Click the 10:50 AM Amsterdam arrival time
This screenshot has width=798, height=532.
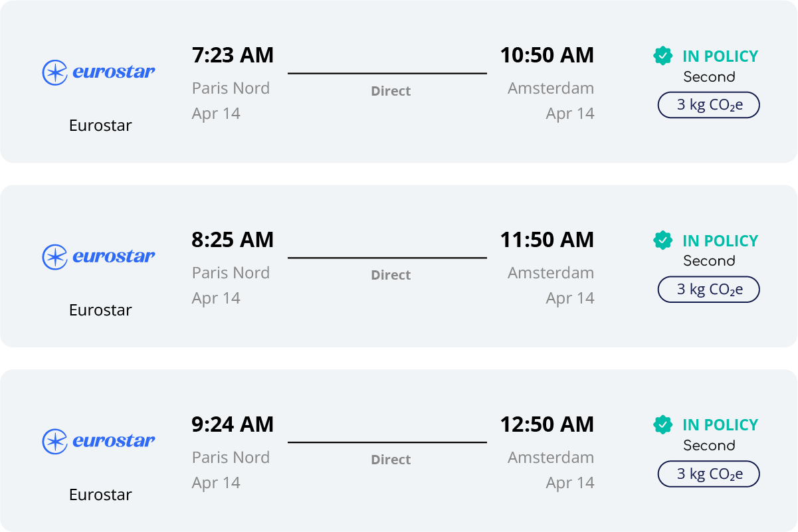[x=547, y=55]
